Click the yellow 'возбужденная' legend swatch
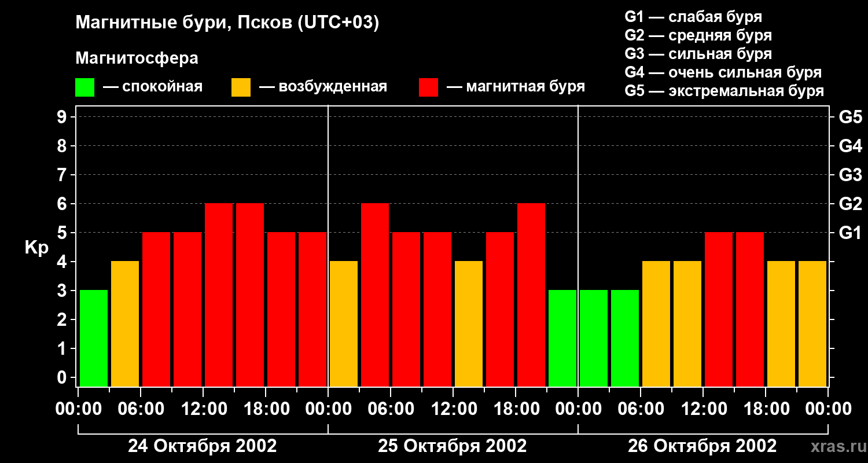868x463 pixels. click(x=241, y=87)
